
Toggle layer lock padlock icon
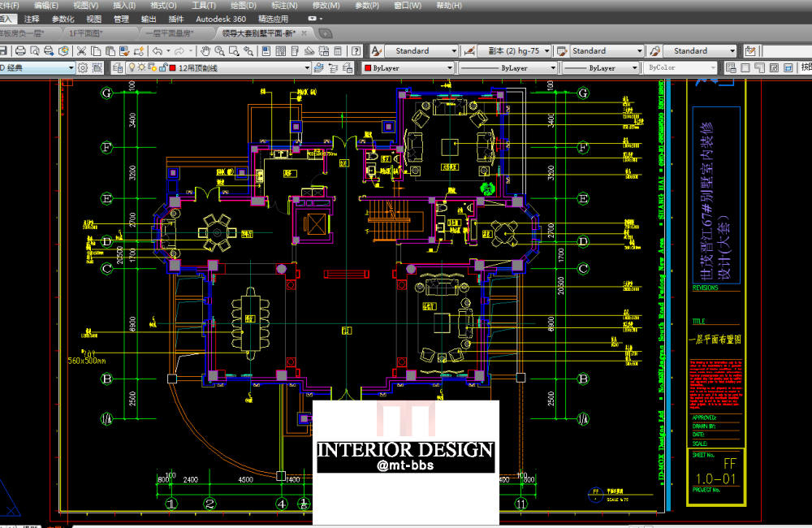click(162, 68)
